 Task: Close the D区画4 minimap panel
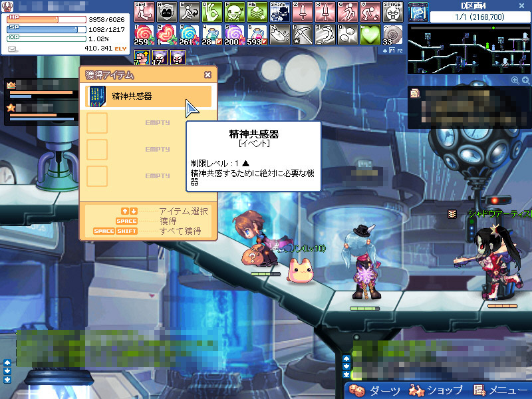tap(522, 6)
